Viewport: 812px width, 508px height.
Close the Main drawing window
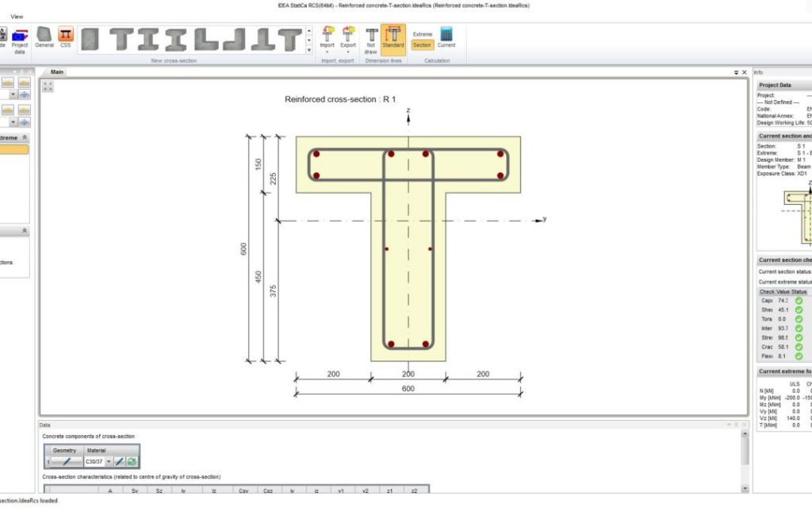point(745,72)
